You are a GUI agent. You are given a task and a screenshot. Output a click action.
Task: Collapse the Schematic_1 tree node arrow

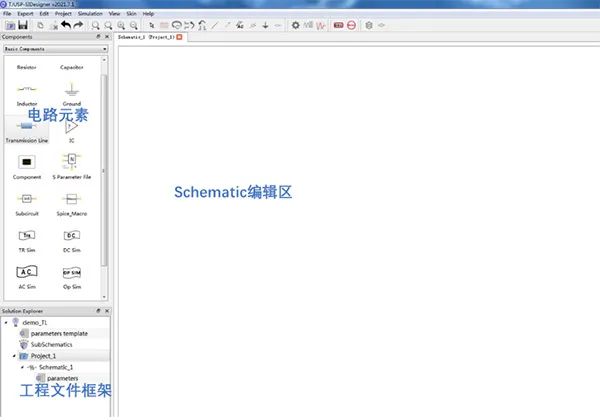click(22, 367)
